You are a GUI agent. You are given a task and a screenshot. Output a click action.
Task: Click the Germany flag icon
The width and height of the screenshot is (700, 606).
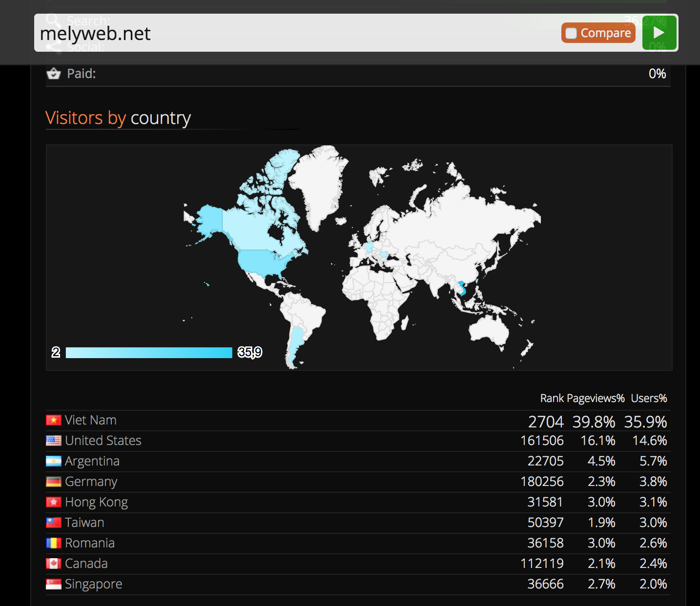(54, 482)
